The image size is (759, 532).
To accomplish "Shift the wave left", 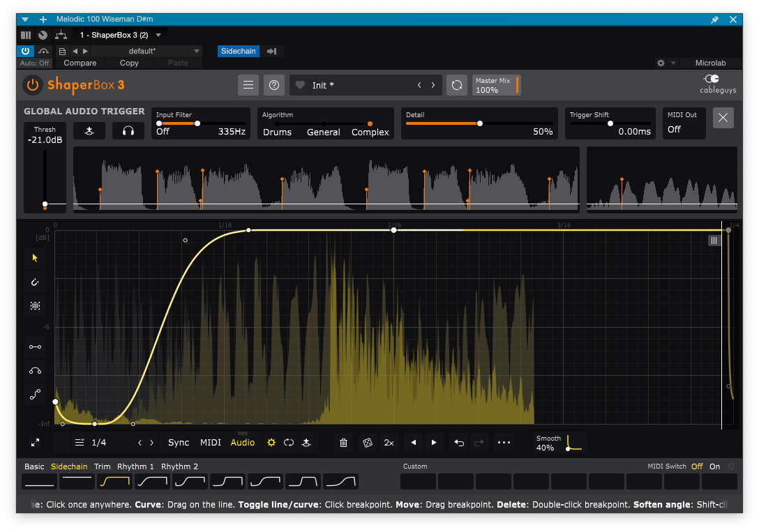I will [x=414, y=443].
